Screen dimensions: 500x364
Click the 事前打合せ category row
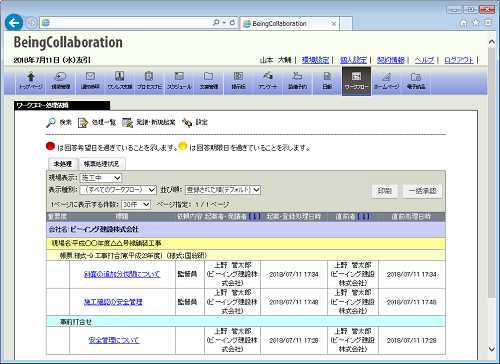coord(246,322)
